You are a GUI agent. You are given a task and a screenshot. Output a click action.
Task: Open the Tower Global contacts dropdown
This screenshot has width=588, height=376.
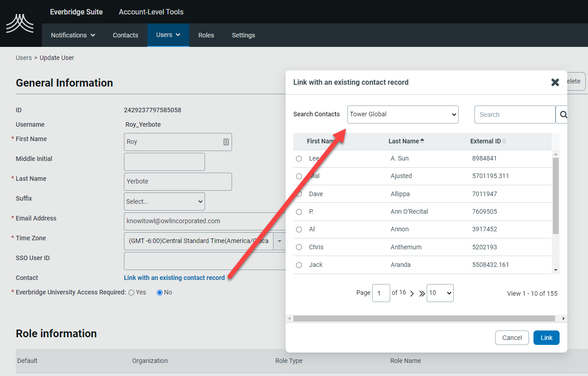click(x=402, y=114)
